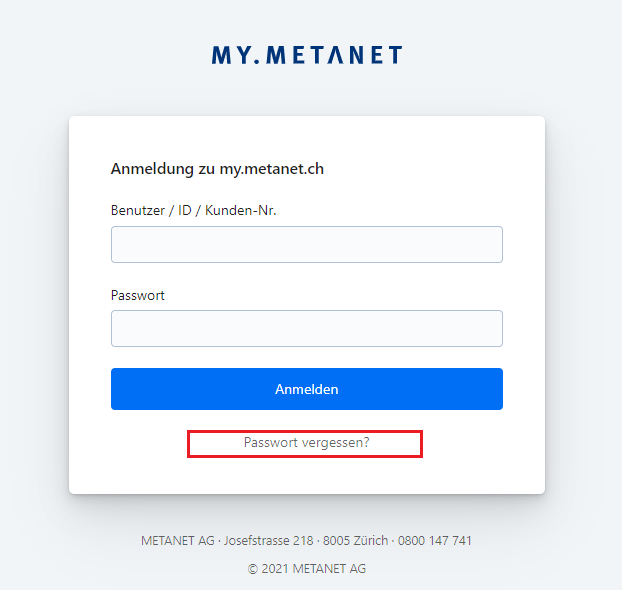622x590 pixels.
Task: Click the MY part of the logo
Action: [x=227, y=55]
